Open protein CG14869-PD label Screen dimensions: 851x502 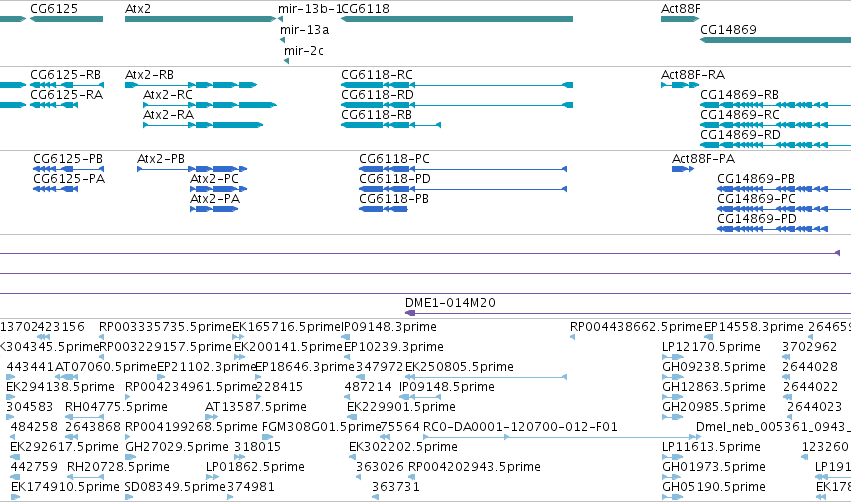pyautogui.click(x=757, y=219)
